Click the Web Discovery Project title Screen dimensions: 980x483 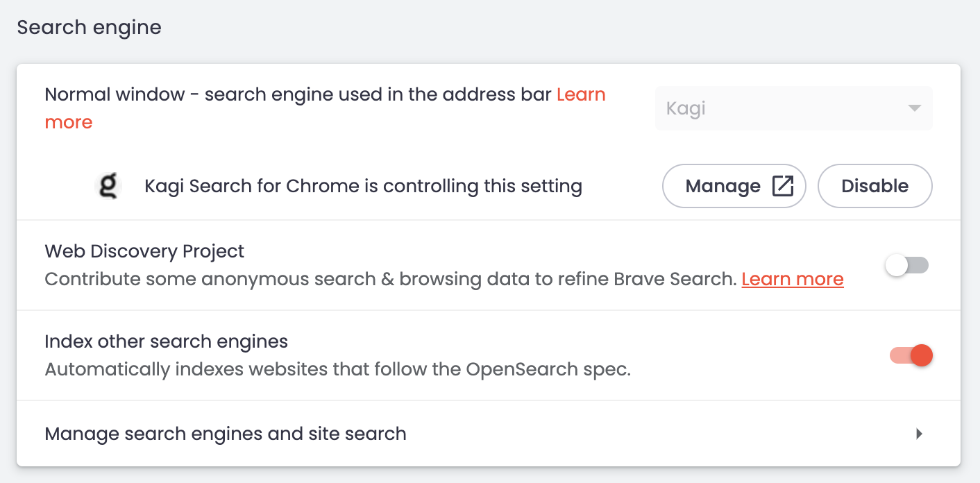tap(144, 251)
